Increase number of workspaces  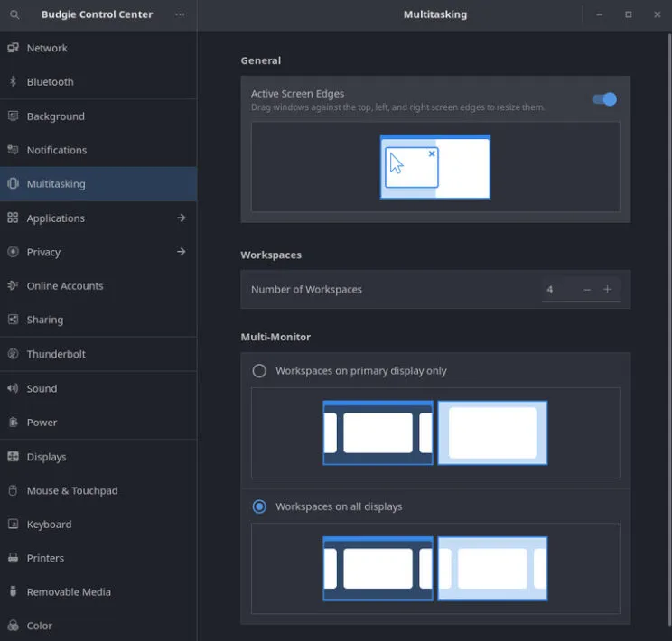[607, 290]
